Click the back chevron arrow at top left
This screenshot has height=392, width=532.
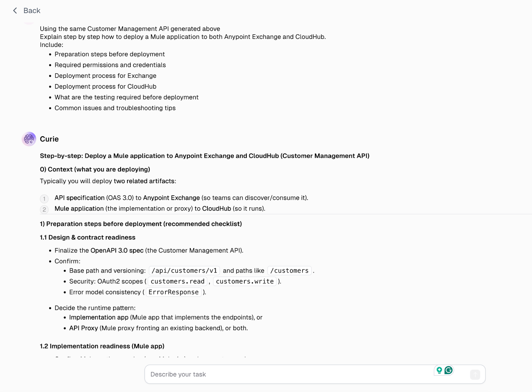[15, 10]
